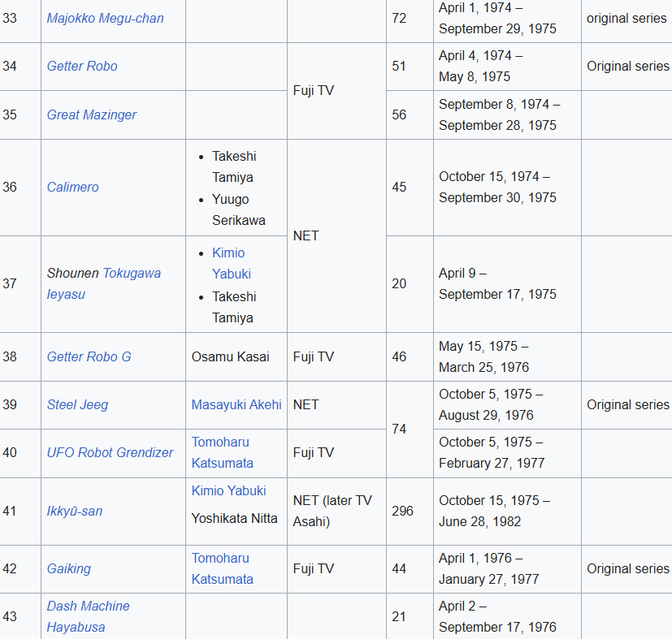Follow the Getter Robo G link
The width and height of the screenshot is (672, 639).
point(89,356)
